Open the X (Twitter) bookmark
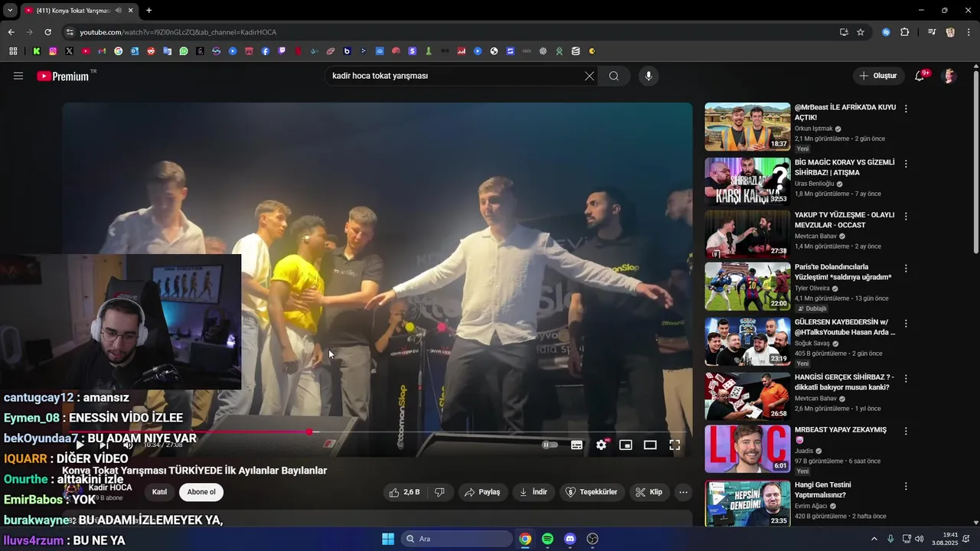 pyautogui.click(x=69, y=51)
